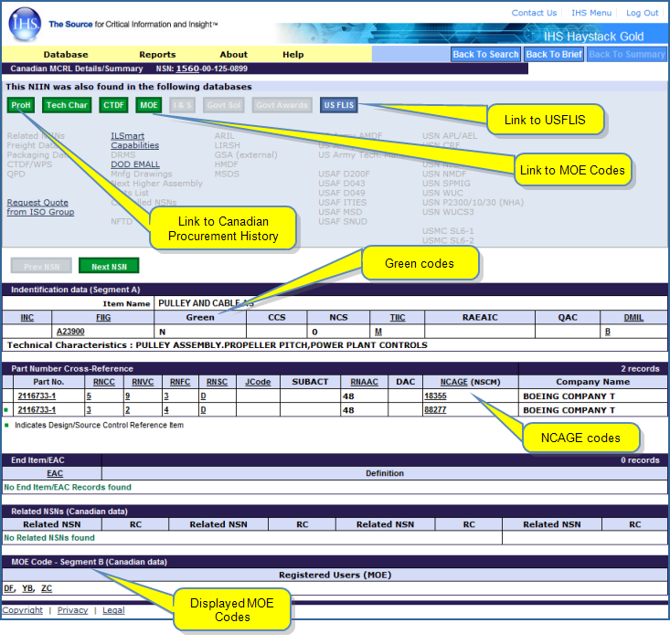Image resolution: width=670 pixels, height=644 pixels.
Task: Click the 'BOEING COMPANY T' text for NCAGE 18355
Action: [569, 396]
